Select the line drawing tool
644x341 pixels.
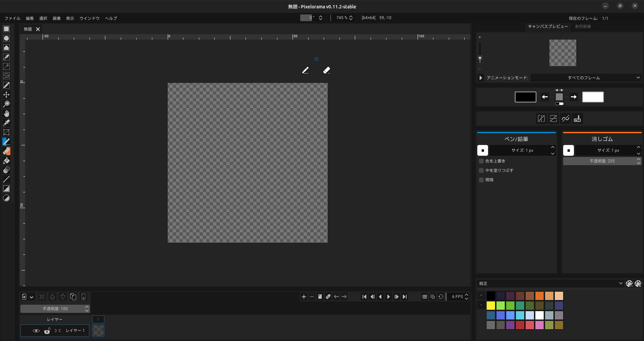[7, 179]
